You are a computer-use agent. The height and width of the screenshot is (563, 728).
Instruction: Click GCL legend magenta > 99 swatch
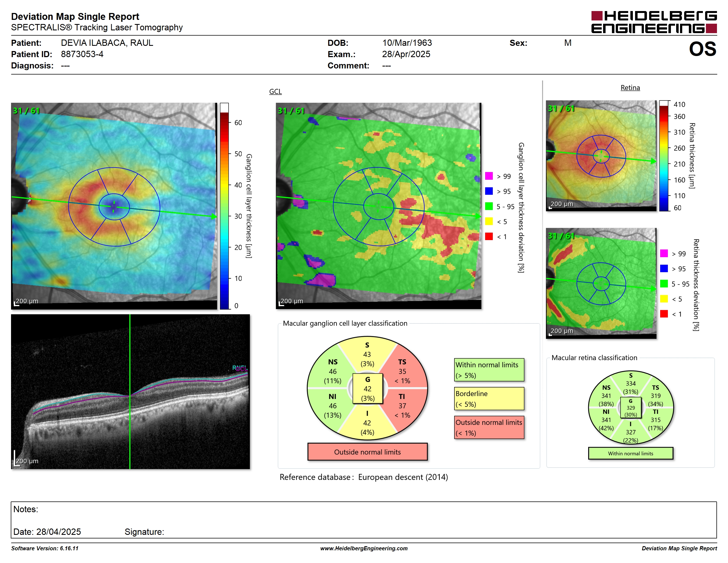pos(489,176)
